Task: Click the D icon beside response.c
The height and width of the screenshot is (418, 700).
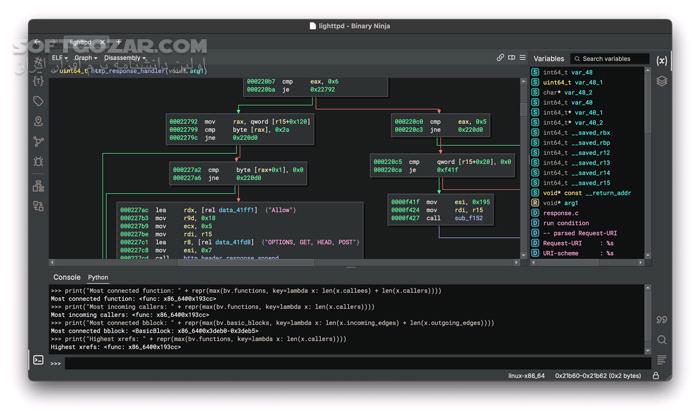Action: click(535, 213)
